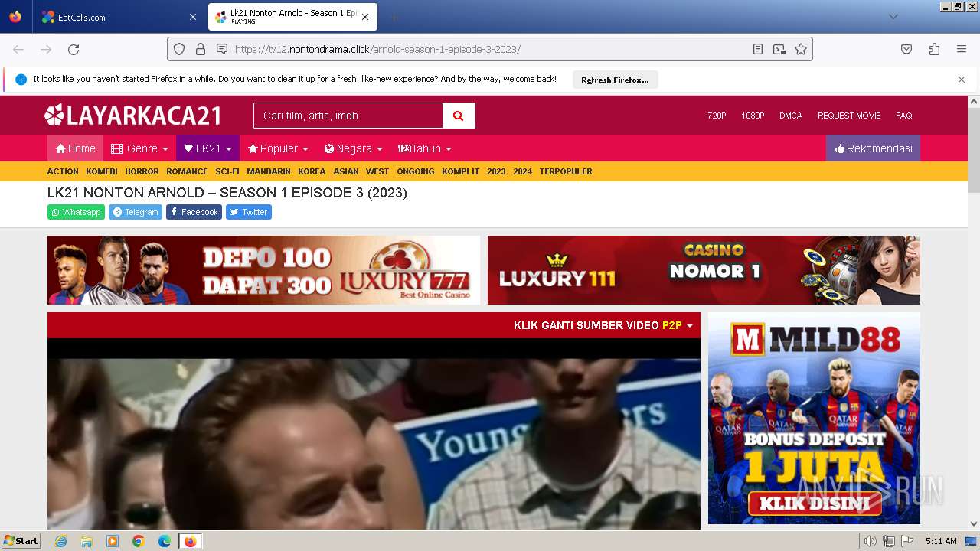Click the LAYARKACA21 site logo
This screenshot has height=551, width=980.
pos(132,116)
